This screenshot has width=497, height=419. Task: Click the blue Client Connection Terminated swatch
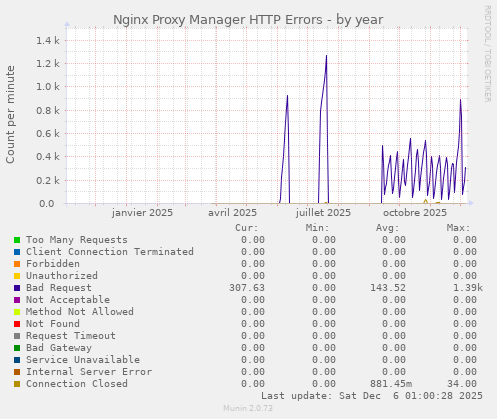click(x=17, y=252)
